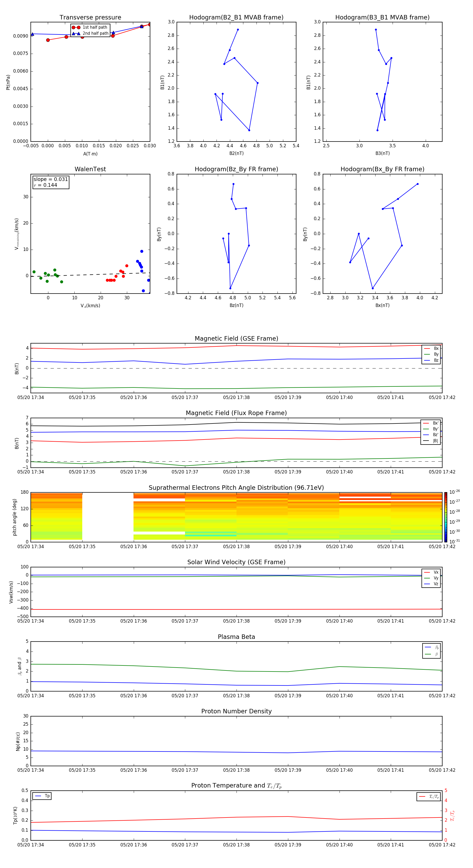Click 'Magnetic Field (GSE Frame)' title
This screenshot has height=868, width=473.
(236, 339)
